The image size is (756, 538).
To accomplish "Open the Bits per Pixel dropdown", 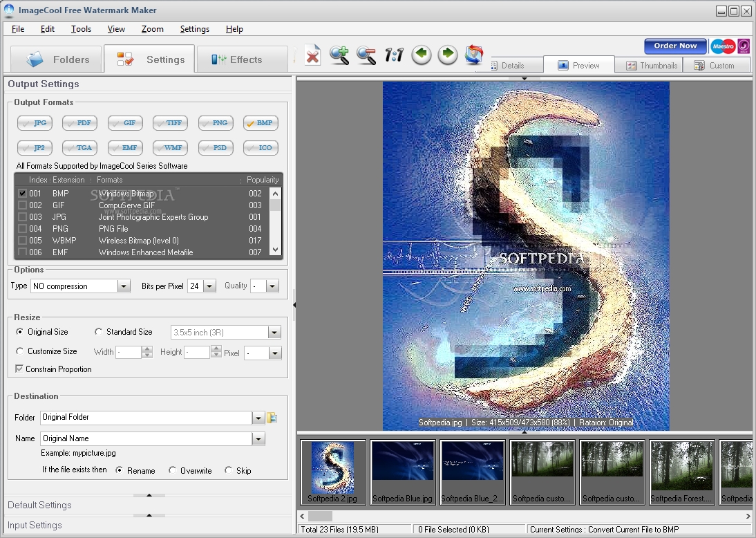I will [209, 286].
